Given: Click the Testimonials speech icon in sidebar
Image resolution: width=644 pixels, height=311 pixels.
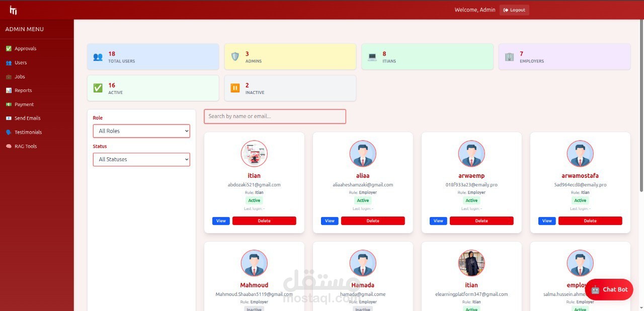Looking at the screenshot, I should click(9, 132).
